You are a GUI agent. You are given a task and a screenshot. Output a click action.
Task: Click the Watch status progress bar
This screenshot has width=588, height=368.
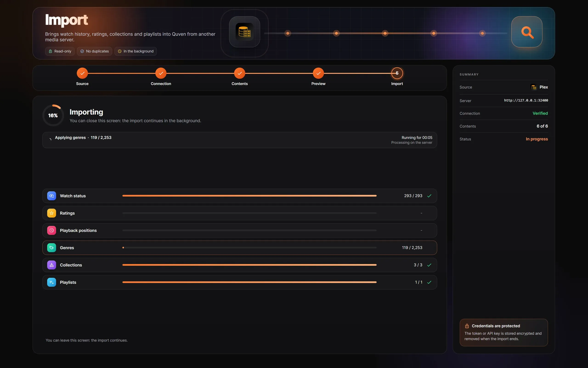(249, 196)
